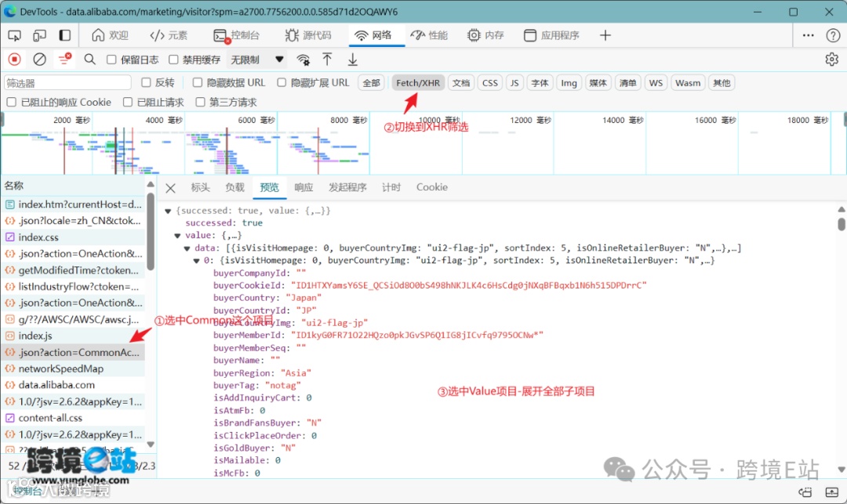The image size is (847, 504).
Task: Select networkSpeedMap request
Action: coord(74,368)
